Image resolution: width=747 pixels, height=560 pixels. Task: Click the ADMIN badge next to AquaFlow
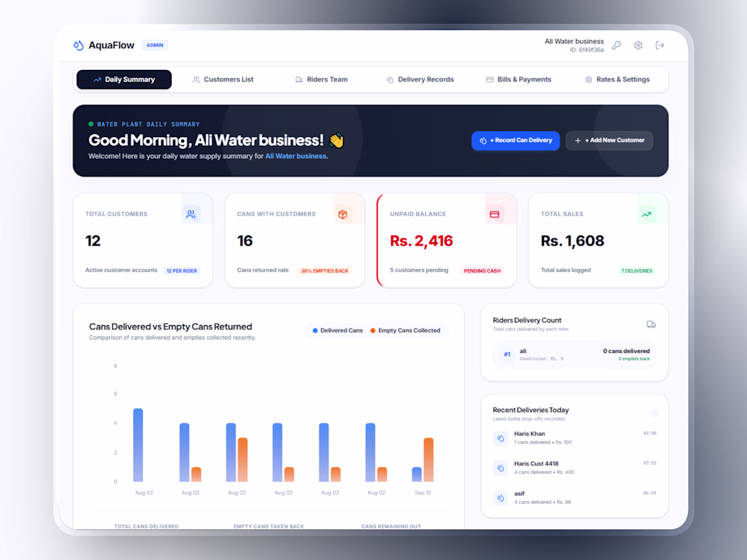[x=155, y=45]
